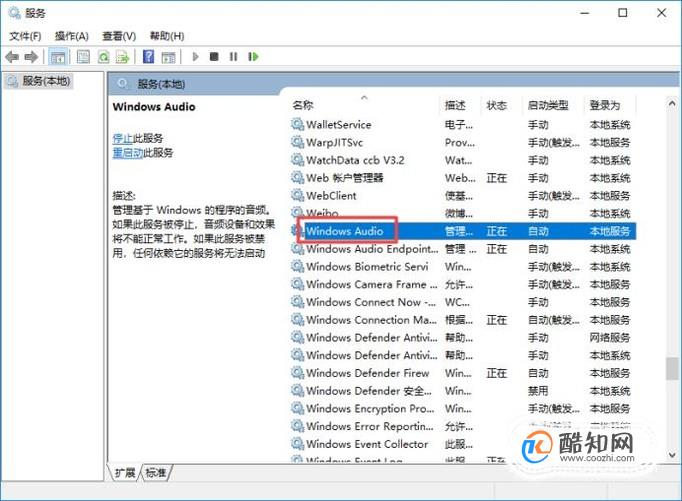This screenshot has width=682, height=501.
Task: Click the gear icon beside Windows Connect Now
Action: (x=298, y=302)
